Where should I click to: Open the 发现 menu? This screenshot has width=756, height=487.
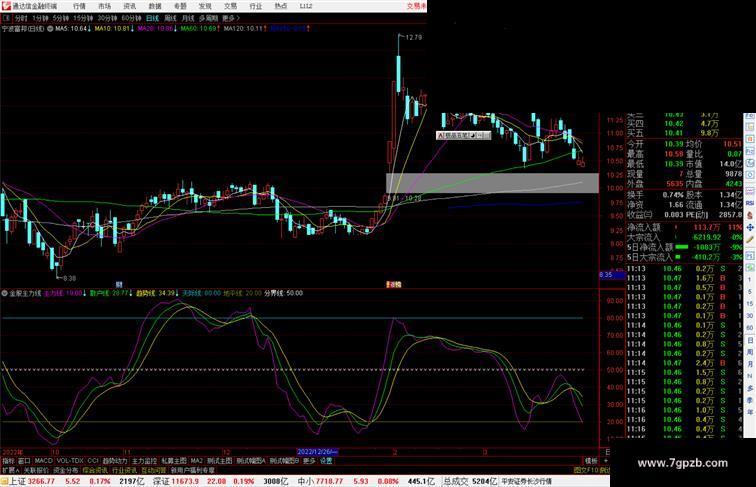click(x=205, y=6)
